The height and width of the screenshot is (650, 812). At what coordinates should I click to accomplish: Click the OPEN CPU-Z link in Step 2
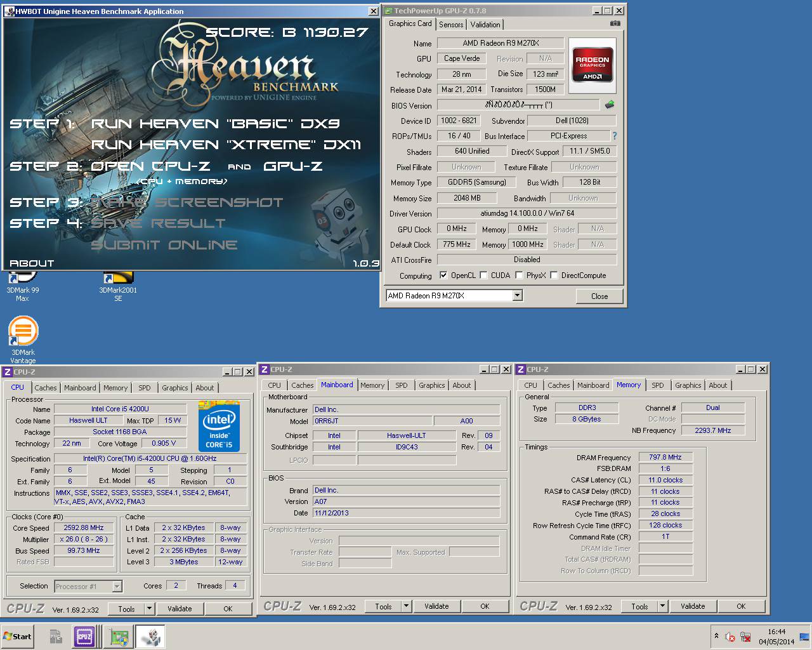(x=151, y=166)
